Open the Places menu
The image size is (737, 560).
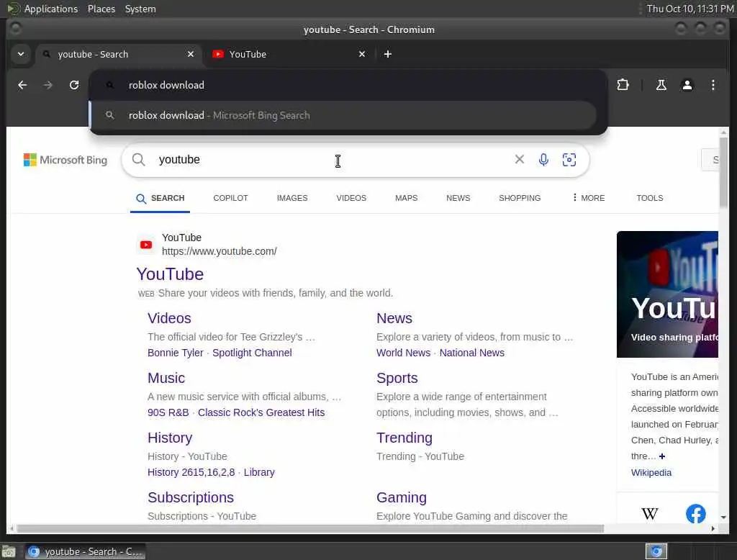click(x=101, y=9)
